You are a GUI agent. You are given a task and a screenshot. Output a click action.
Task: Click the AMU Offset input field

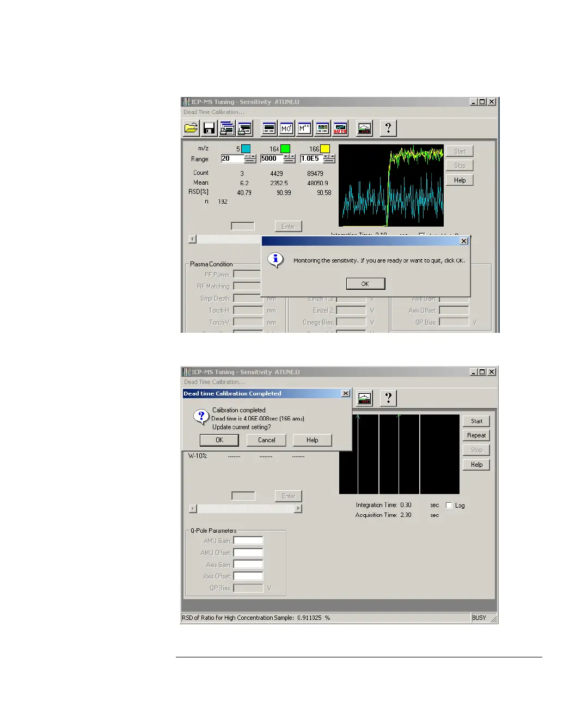click(248, 553)
